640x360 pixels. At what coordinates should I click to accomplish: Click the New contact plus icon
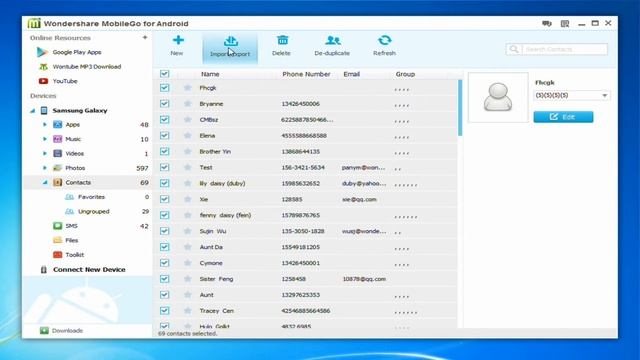click(x=178, y=40)
